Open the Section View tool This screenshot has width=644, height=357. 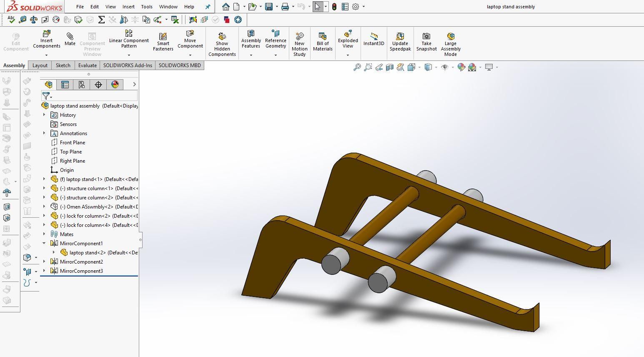pyautogui.click(x=390, y=67)
